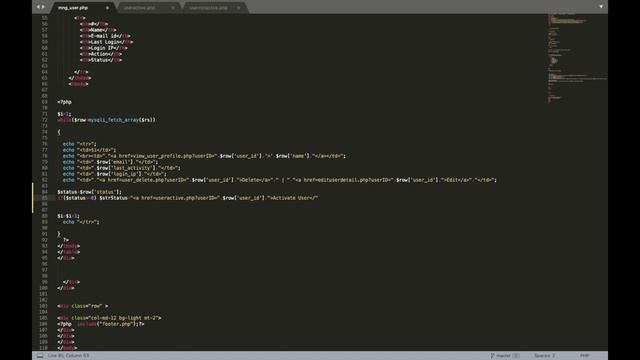Click the E-mail id table header line
The width and height of the screenshot is (640, 360).
pos(105,36)
